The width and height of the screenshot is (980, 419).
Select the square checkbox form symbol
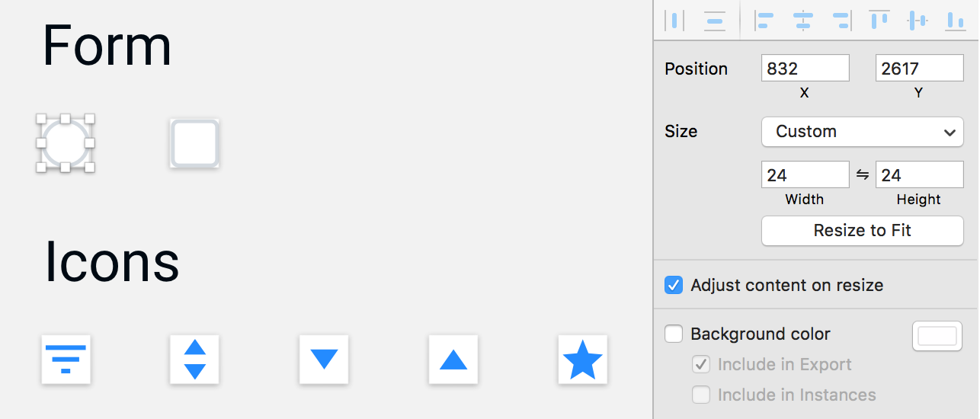pos(195,143)
